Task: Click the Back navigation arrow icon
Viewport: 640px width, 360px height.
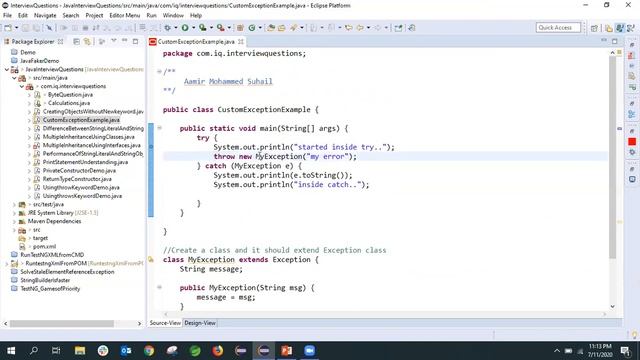Action: pos(360,28)
